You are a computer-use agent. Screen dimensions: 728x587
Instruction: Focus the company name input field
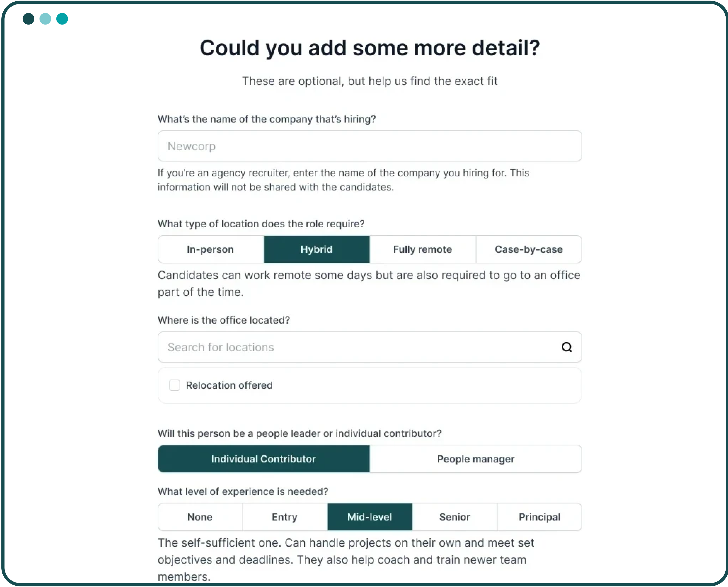[x=370, y=146]
